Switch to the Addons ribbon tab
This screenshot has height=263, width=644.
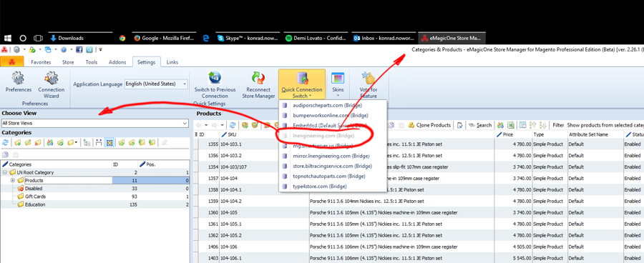[117, 62]
